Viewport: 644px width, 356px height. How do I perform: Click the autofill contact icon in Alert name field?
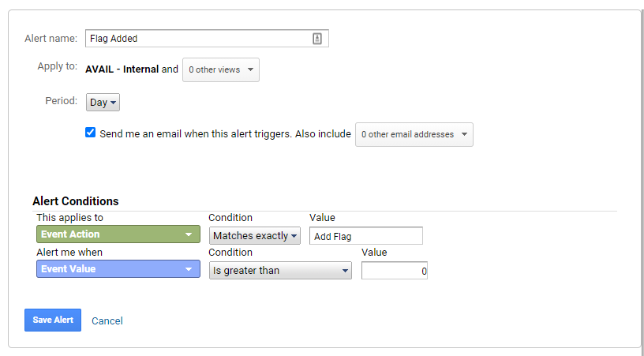point(317,39)
